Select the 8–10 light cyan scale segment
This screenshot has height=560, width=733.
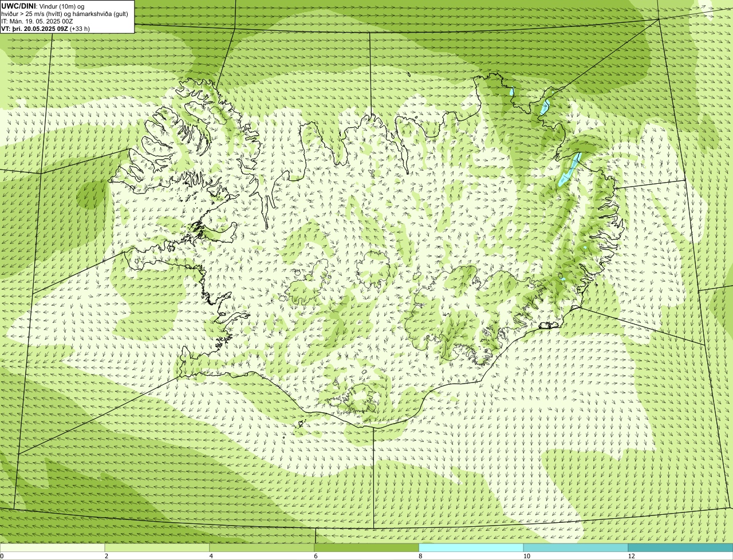click(x=472, y=548)
